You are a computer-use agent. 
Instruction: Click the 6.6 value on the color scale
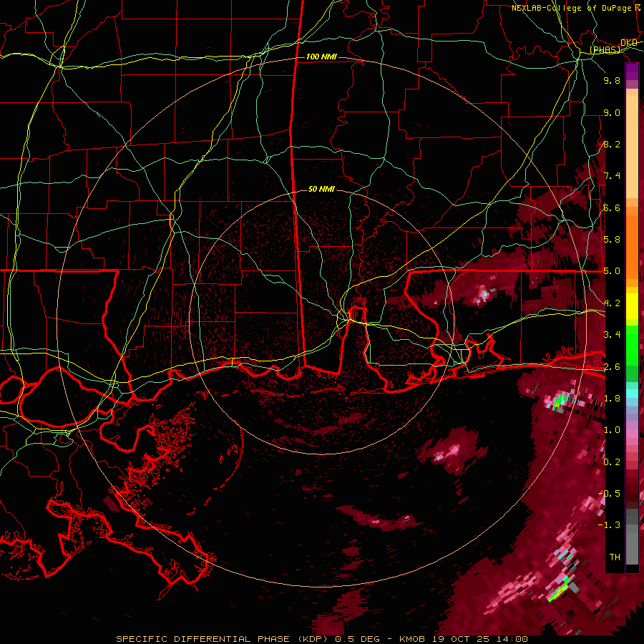click(612, 208)
